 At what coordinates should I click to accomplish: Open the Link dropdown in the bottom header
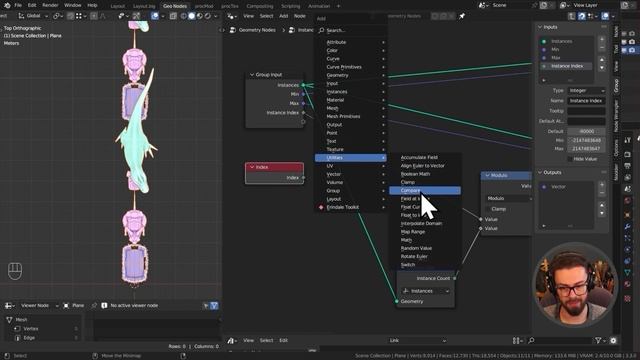(x=418, y=340)
